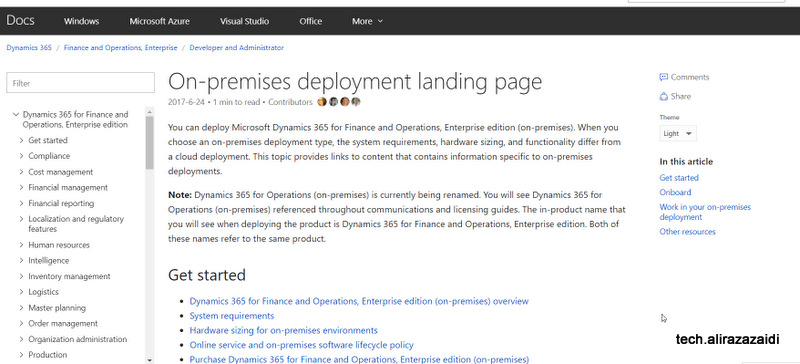Expand the Financial management tree item

[21, 187]
